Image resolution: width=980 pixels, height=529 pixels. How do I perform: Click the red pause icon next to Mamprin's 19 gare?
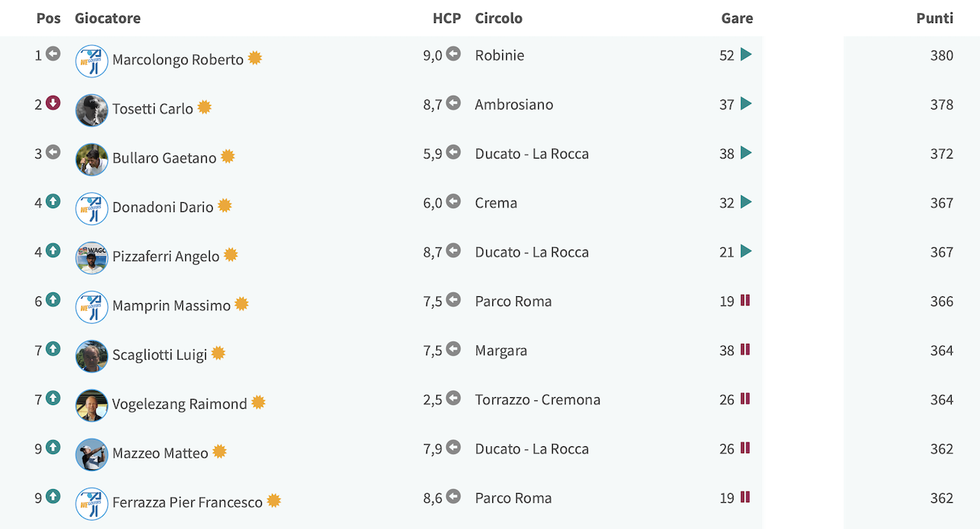point(745,300)
